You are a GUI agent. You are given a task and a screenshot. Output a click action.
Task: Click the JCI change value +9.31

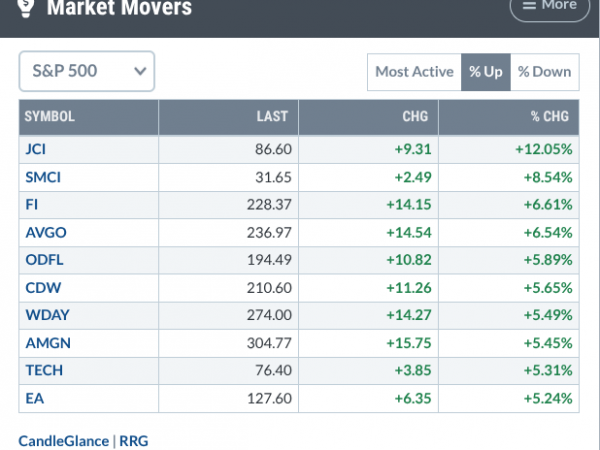(413, 149)
